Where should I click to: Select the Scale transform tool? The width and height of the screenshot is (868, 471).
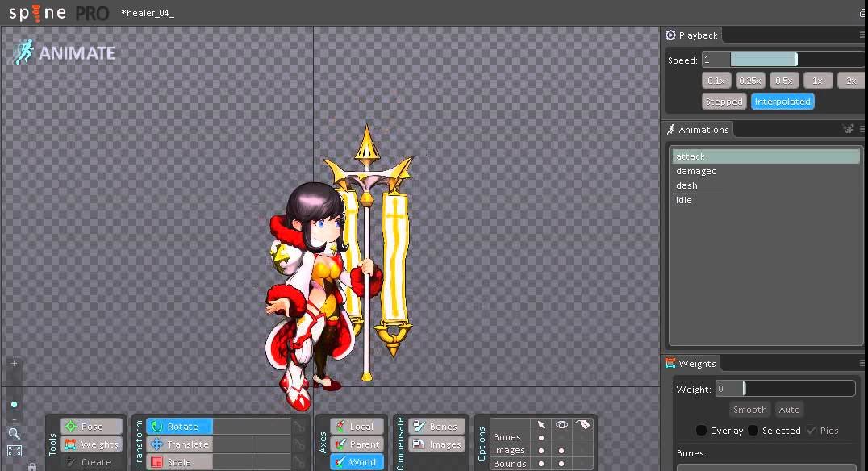coord(179,461)
